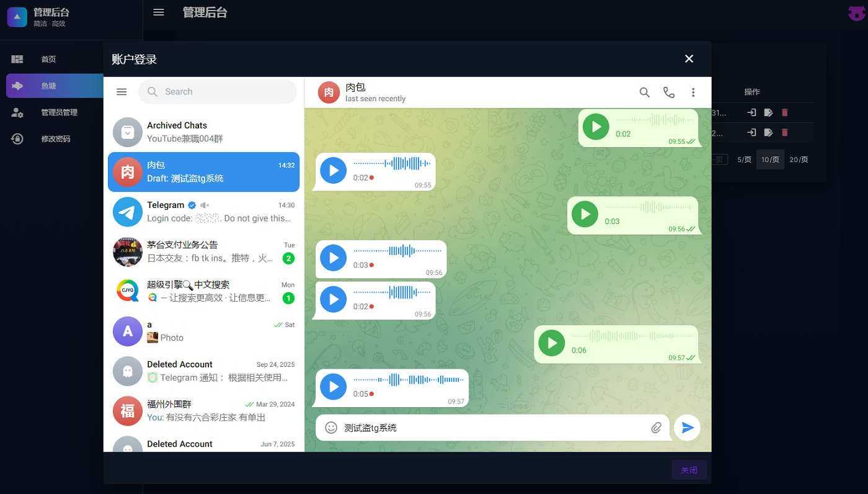Click the message input containing 测试盗tg系统
The height and width of the screenshot is (494, 868).
click(x=434, y=428)
